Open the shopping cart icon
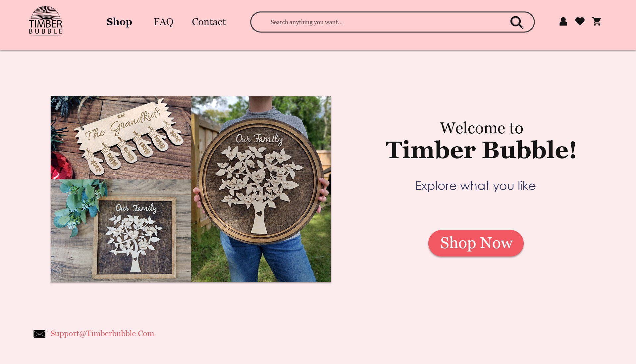This screenshot has width=636, height=364. pyautogui.click(x=597, y=22)
